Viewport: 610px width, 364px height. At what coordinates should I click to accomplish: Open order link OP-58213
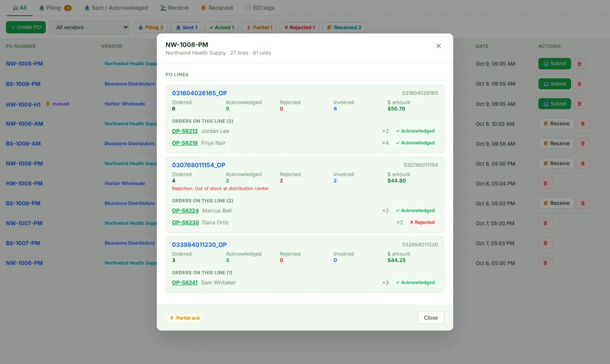click(x=185, y=131)
